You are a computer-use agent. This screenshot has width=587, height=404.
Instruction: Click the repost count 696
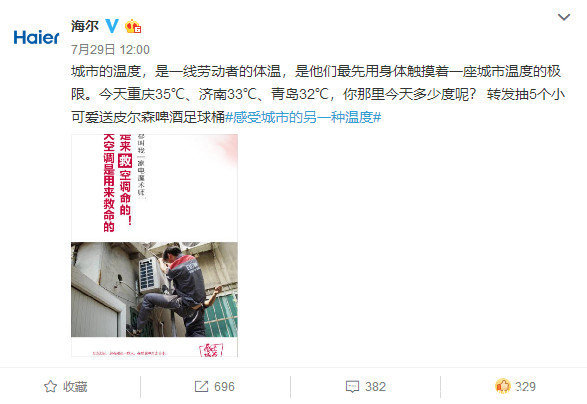[x=224, y=386]
